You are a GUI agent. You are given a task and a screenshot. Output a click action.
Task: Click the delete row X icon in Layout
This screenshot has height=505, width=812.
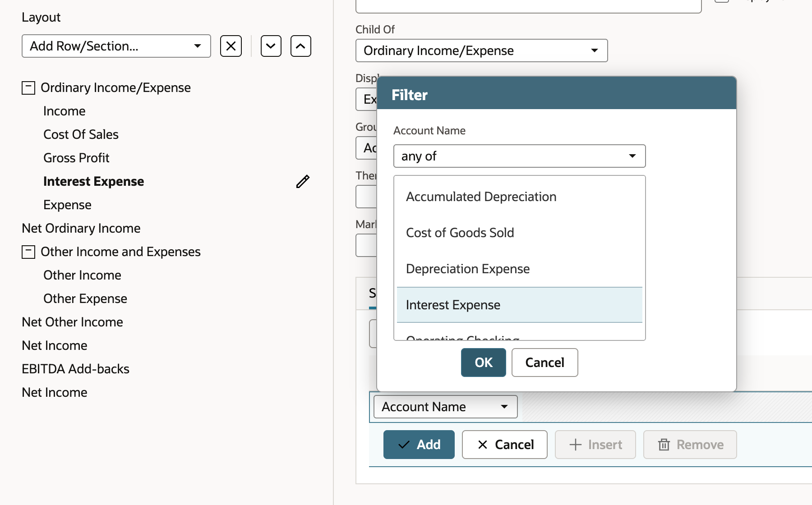pyautogui.click(x=231, y=46)
